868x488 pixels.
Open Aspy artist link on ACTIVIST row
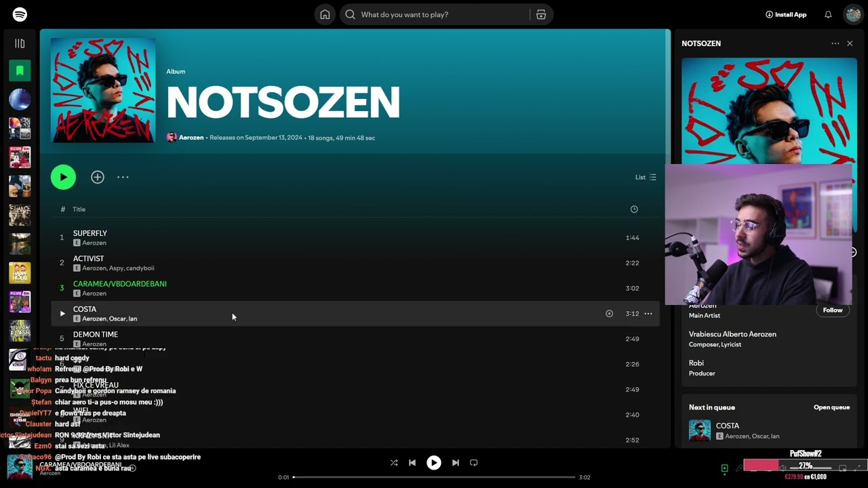tap(116, 268)
